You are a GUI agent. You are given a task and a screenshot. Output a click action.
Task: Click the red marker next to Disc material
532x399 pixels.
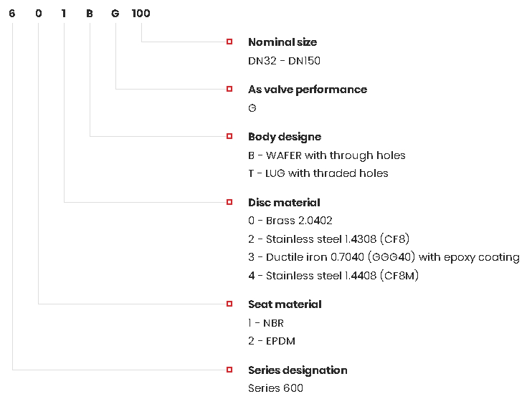[229, 202]
